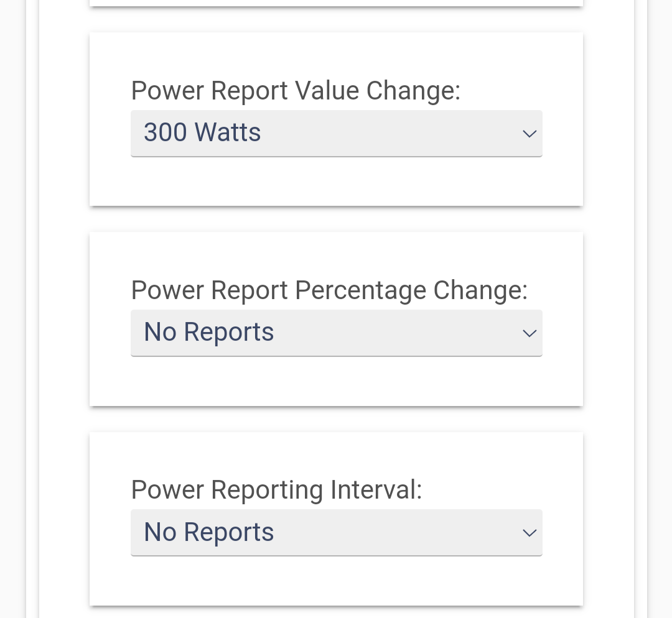Screen dimensions: 672x618
Task: Click the word 'Percentage' in the middle label
Action: [x=360, y=290]
